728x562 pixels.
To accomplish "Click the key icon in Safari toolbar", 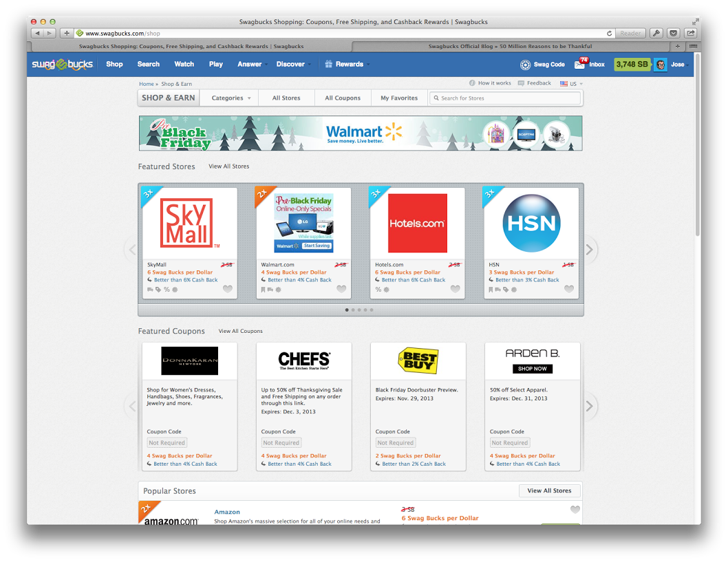I will (656, 34).
